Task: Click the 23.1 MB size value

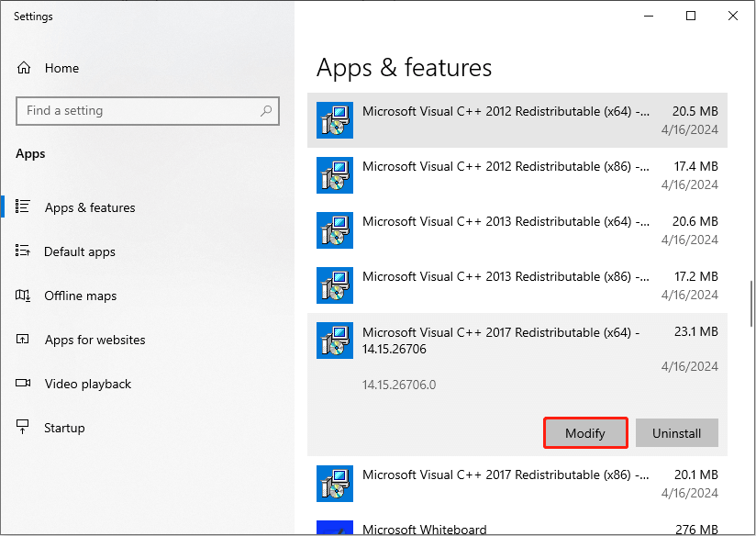Action: click(x=696, y=331)
